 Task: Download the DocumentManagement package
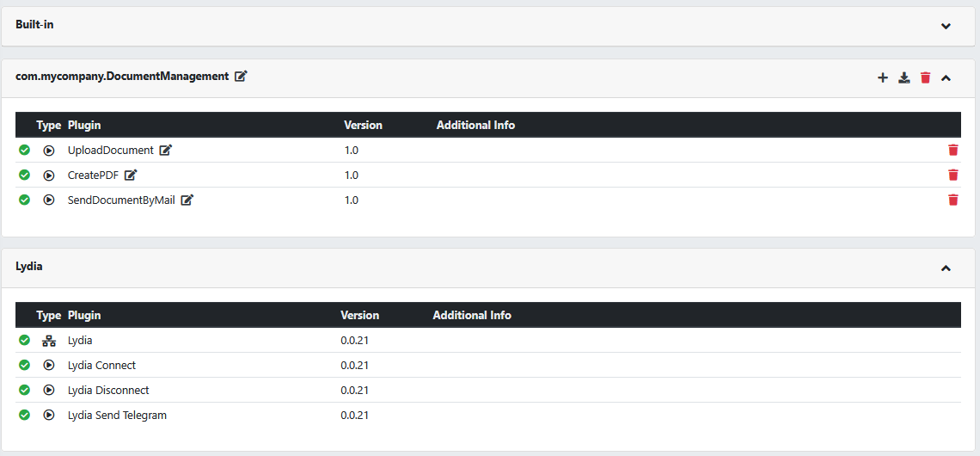click(903, 77)
